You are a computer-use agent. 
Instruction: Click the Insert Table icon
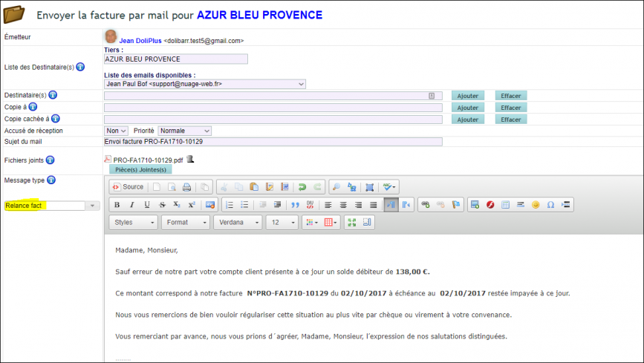[x=505, y=204]
